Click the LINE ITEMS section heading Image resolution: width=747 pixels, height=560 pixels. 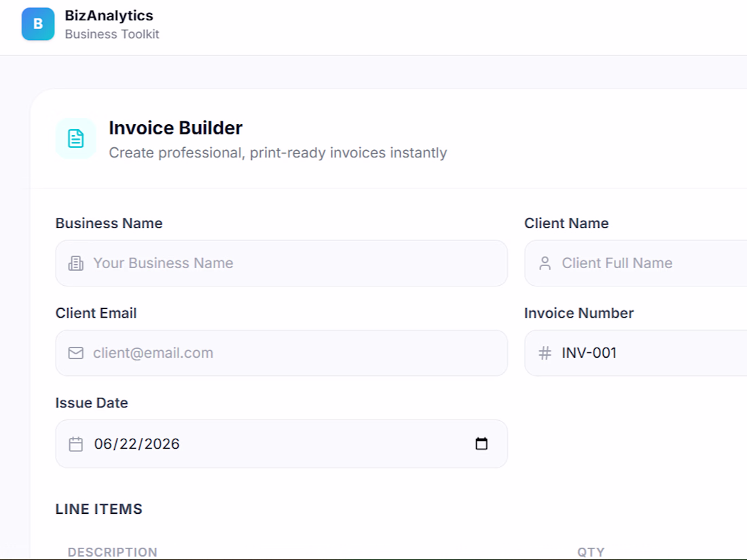pos(99,509)
